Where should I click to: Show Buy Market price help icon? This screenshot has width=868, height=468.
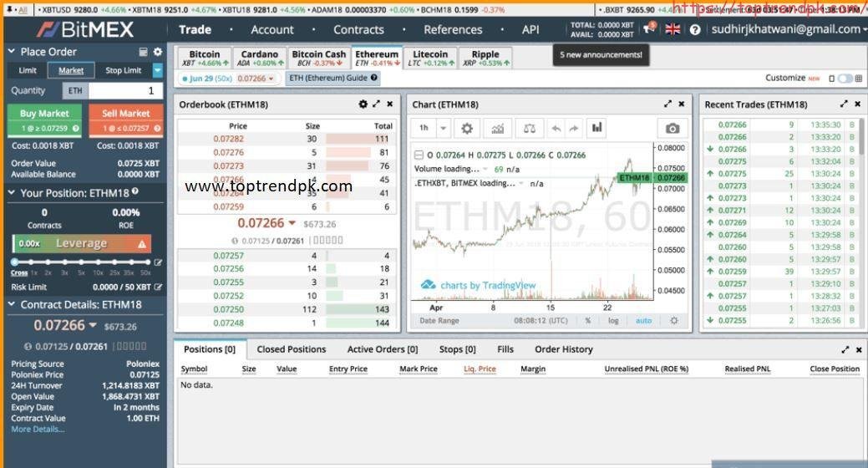click(x=76, y=129)
